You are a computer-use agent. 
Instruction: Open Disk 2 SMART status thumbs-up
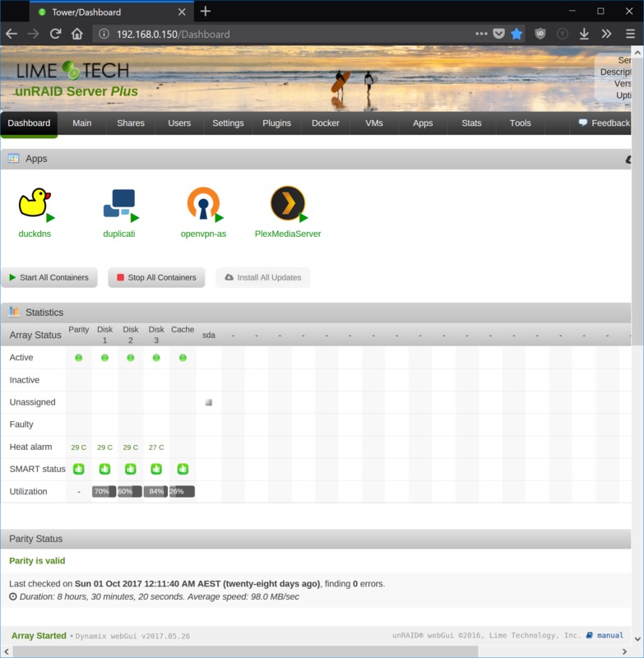tap(131, 469)
